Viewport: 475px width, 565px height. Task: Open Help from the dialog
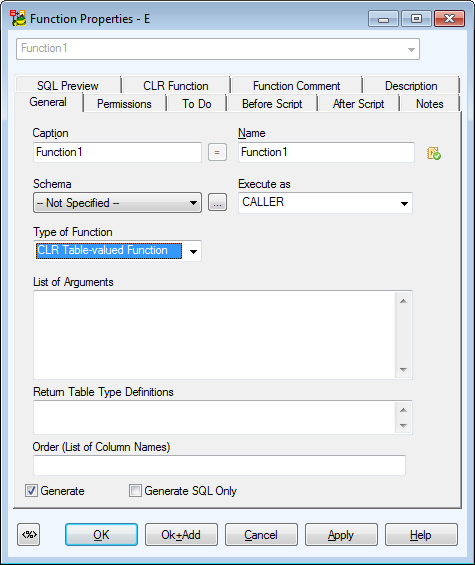pyautogui.click(x=421, y=535)
